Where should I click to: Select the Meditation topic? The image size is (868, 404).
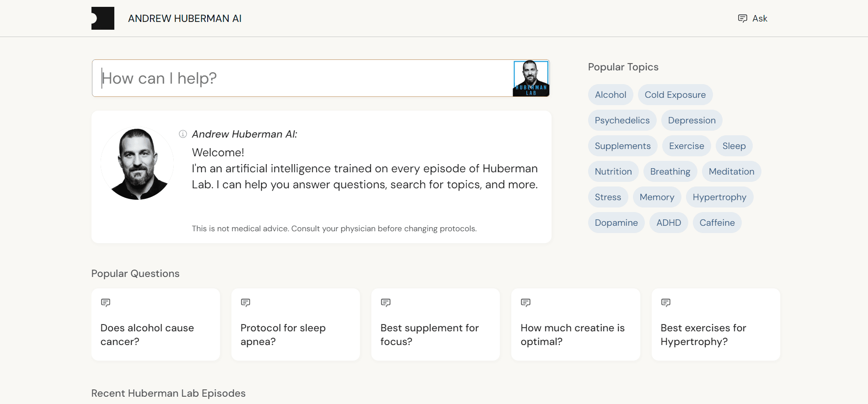[x=731, y=171]
